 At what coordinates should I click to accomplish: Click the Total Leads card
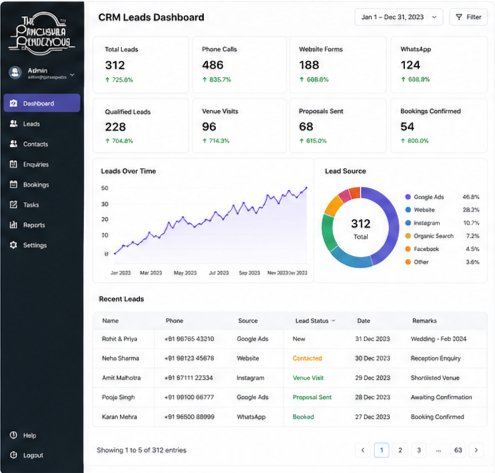coord(141,65)
